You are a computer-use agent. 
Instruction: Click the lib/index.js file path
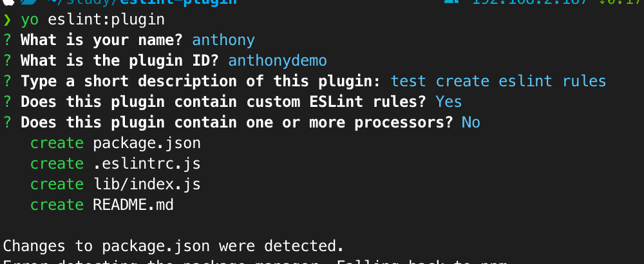click(x=147, y=184)
